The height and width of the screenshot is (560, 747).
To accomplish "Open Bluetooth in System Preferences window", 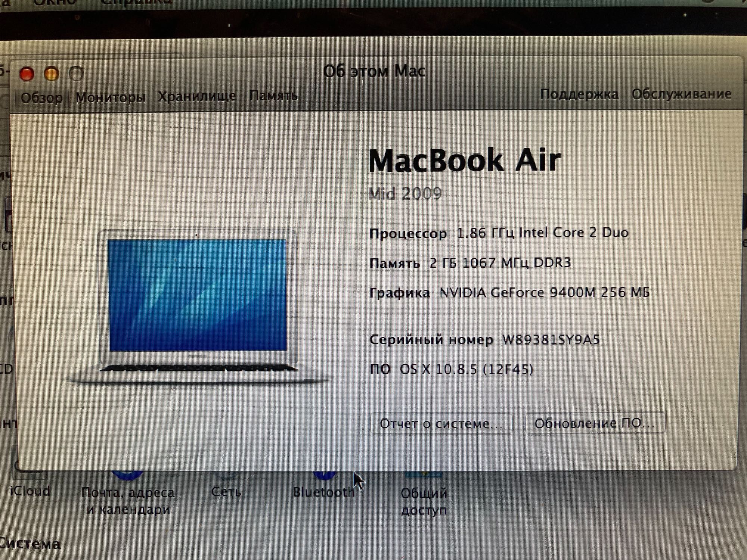I will (x=323, y=485).
